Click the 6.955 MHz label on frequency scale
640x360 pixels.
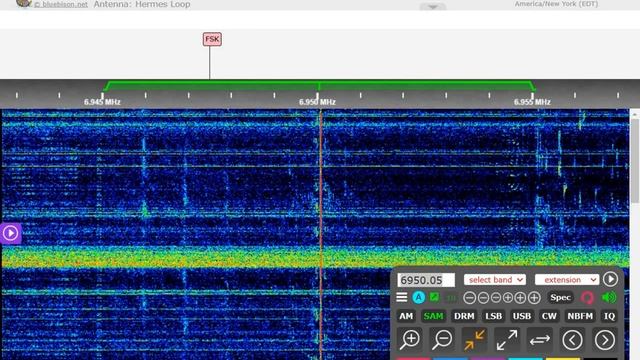click(x=532, y=102)
